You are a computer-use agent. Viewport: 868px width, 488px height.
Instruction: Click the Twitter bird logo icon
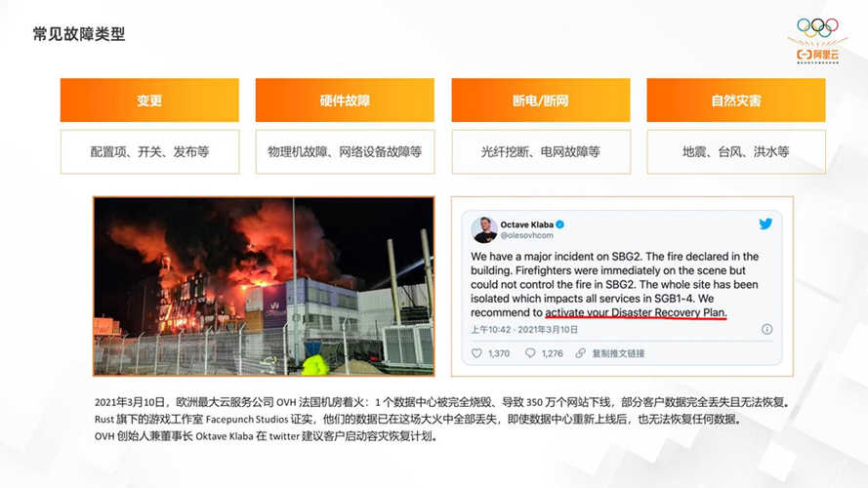[765, 224]
